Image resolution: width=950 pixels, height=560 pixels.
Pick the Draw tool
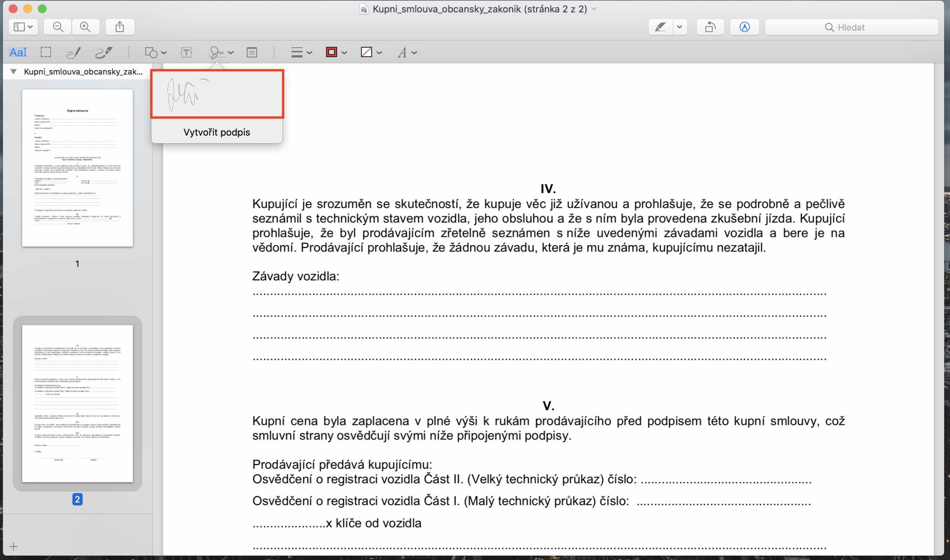coord(104,52)
